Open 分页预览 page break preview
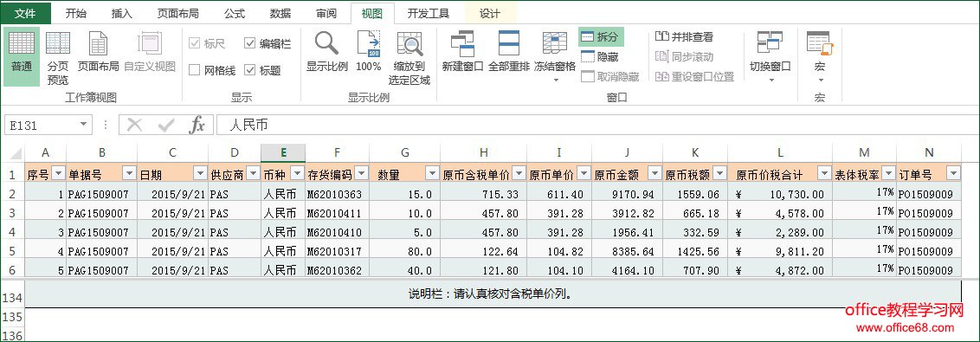Screen dimensions: 980x342 (x=58, y=58)
